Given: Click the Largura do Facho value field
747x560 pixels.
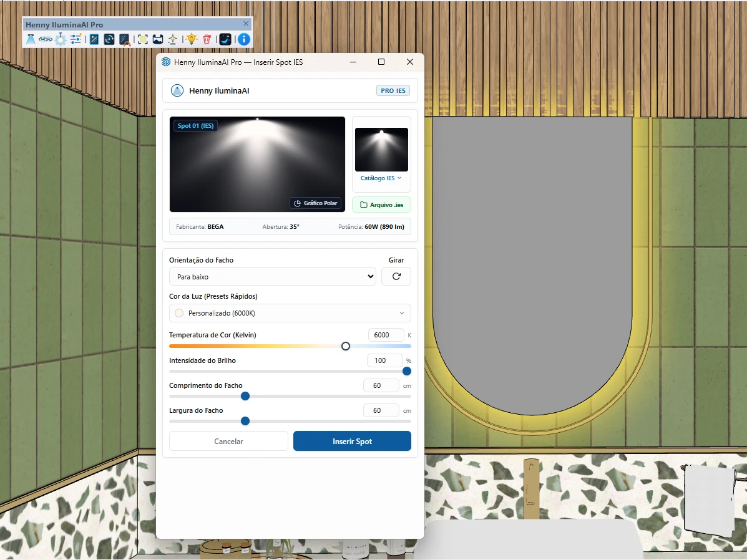Looking at the screenshot, I should (381, 410).
